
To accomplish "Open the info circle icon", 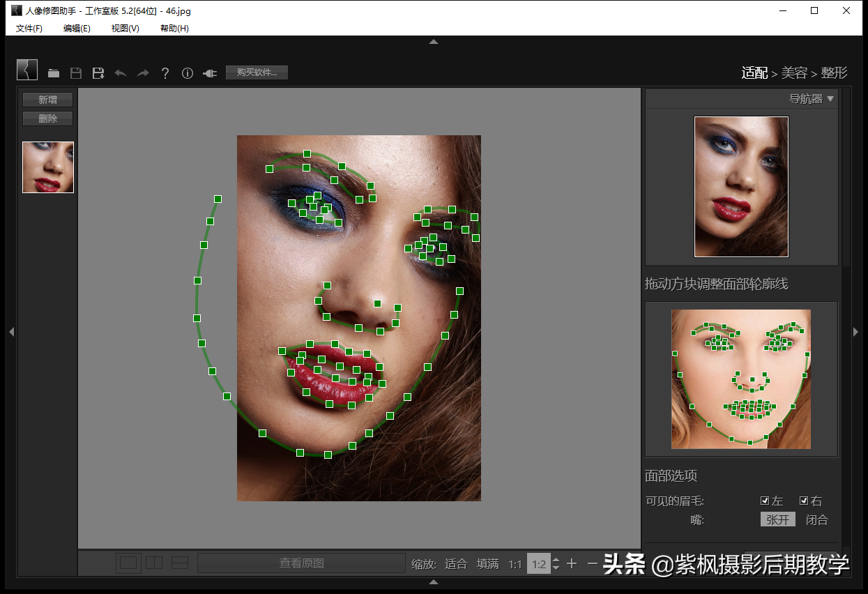I will [x=188, y=73].
